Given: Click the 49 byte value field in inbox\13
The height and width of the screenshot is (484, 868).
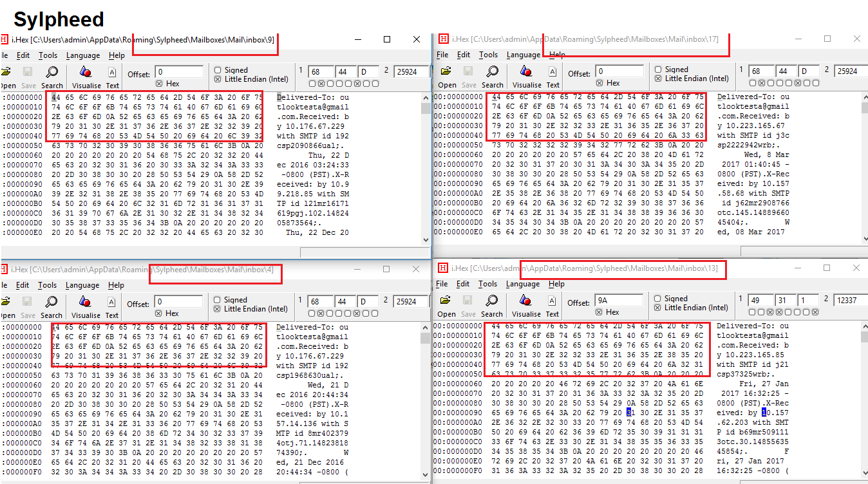Looking at the screenshot, I should [760, 300].
